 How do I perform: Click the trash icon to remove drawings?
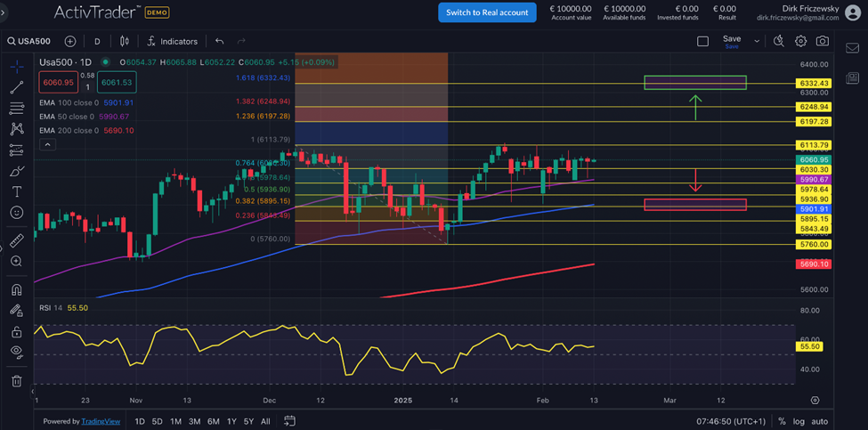(16, 381)
